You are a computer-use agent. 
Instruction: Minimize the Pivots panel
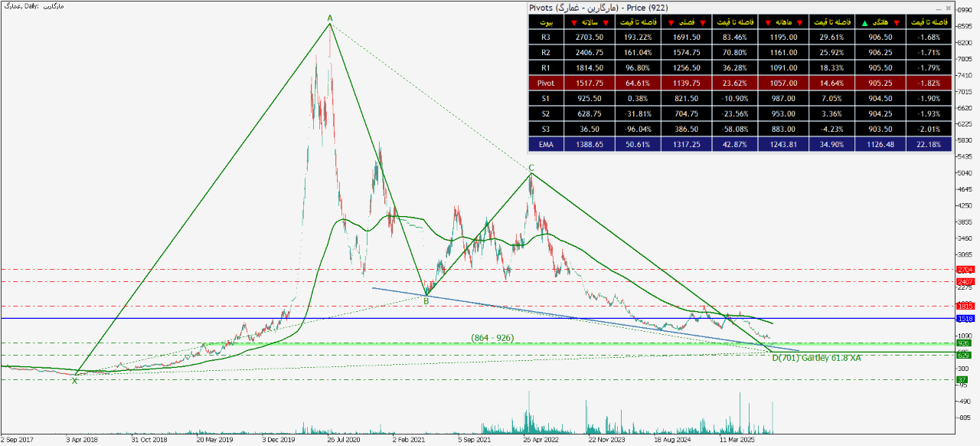pos(937,8)
